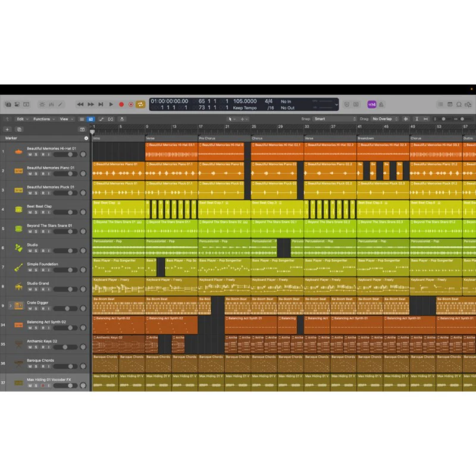The width and height of the screenshot is (476, 476).
Task: Open the Functions menu
Action: (x=44, y=119)
